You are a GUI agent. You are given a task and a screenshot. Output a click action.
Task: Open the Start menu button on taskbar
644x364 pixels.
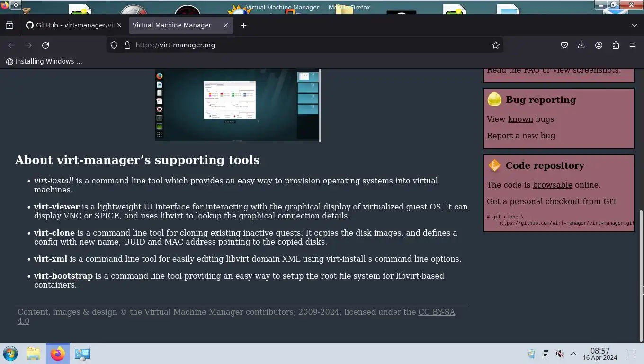click(10, 354)
